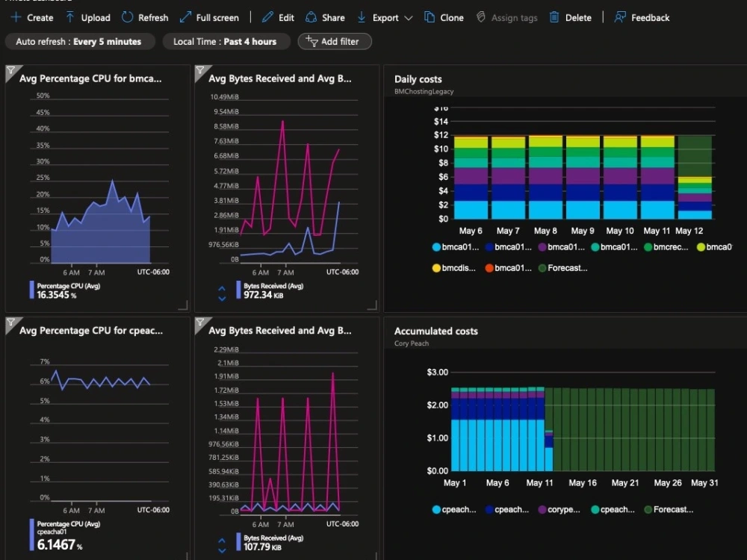Click light blue bmca01 legend swatch
This screenshot has height=560, width=747.
click(x=436, y=247)
